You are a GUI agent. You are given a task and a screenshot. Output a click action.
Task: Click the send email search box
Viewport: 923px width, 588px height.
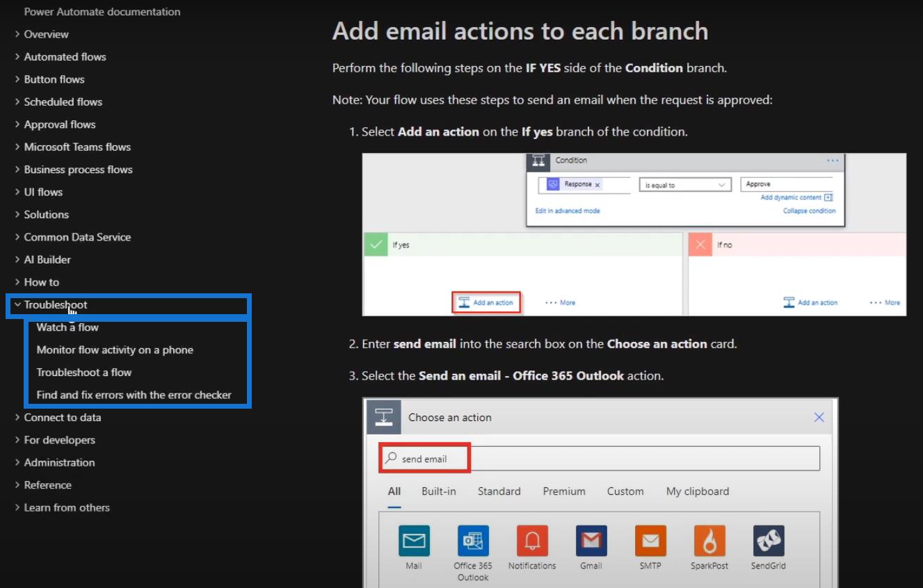click(x=598, y=459)
